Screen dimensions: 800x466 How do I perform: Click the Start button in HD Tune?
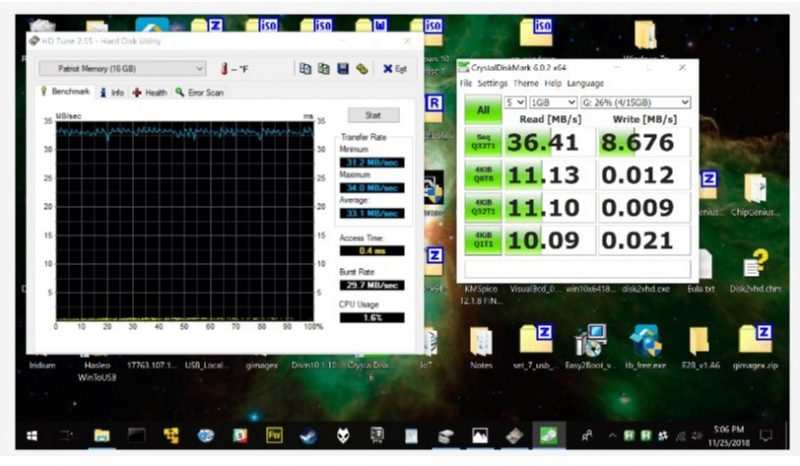coord(373,115)
